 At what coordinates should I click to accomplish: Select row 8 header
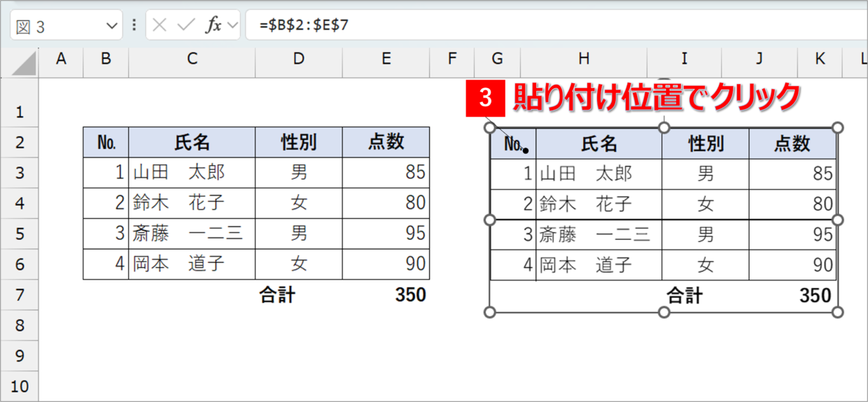pos(19,325)
